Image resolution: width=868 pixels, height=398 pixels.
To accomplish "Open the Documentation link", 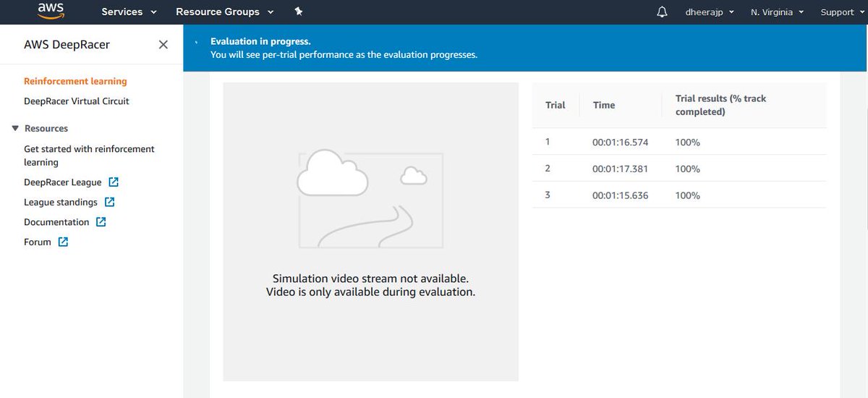I will click(x=56, y=222).
